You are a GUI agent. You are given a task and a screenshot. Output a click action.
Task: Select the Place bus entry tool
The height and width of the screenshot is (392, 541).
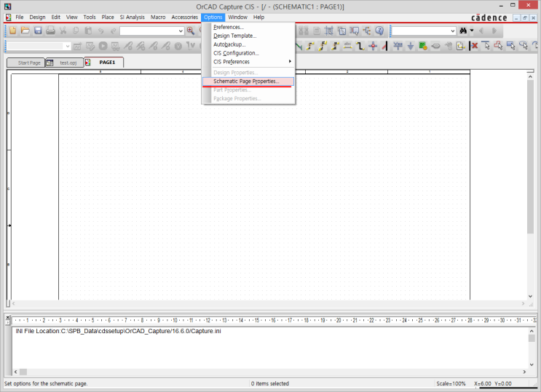coord(384,46)
